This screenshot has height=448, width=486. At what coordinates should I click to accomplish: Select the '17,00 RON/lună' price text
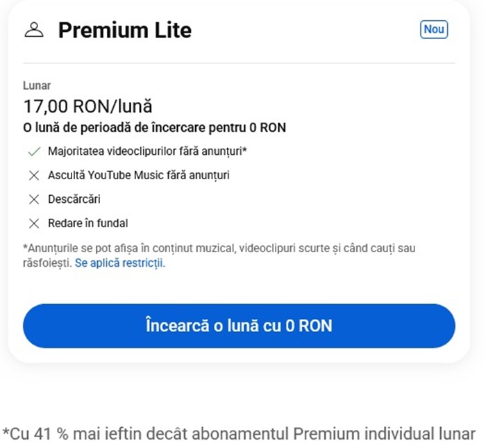tap(87, 107)
